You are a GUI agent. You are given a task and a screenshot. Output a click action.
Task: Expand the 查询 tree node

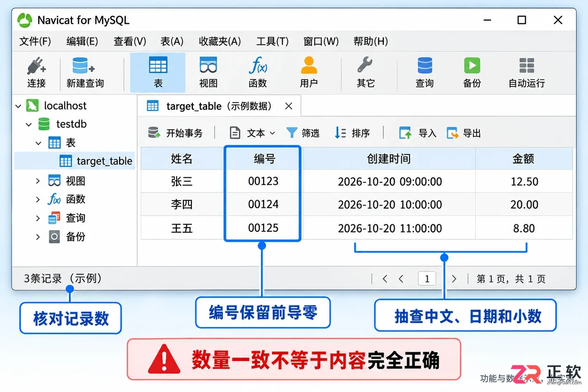pyautogui.click(x=38, y=218)
